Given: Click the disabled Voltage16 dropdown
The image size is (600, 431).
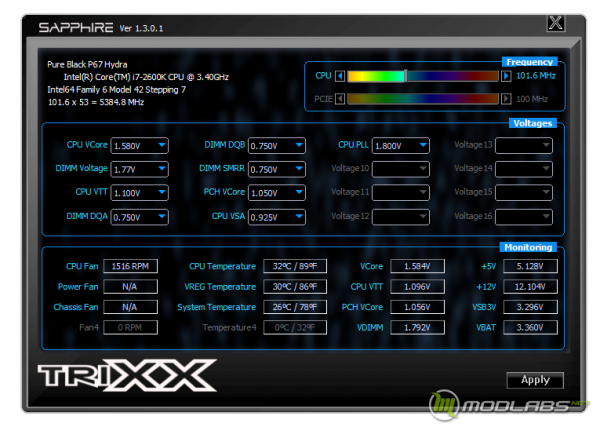Looking at the screenshot, I should point(524,217).
